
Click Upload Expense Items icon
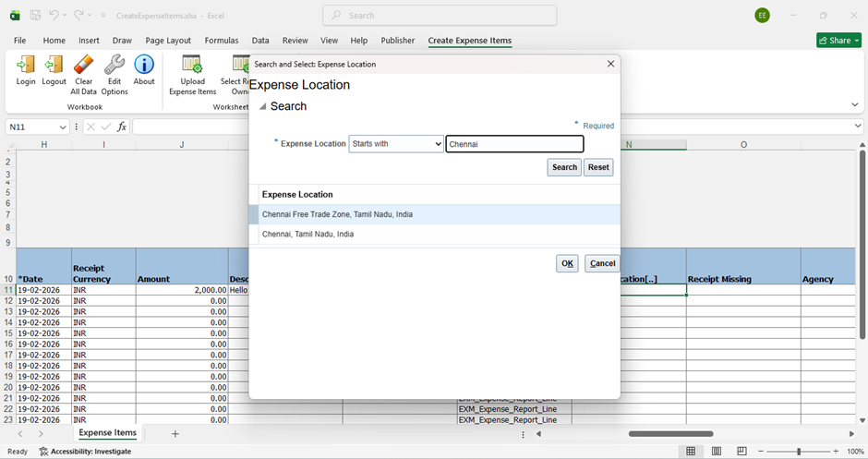pyautogui.click(x=192, y=65)
